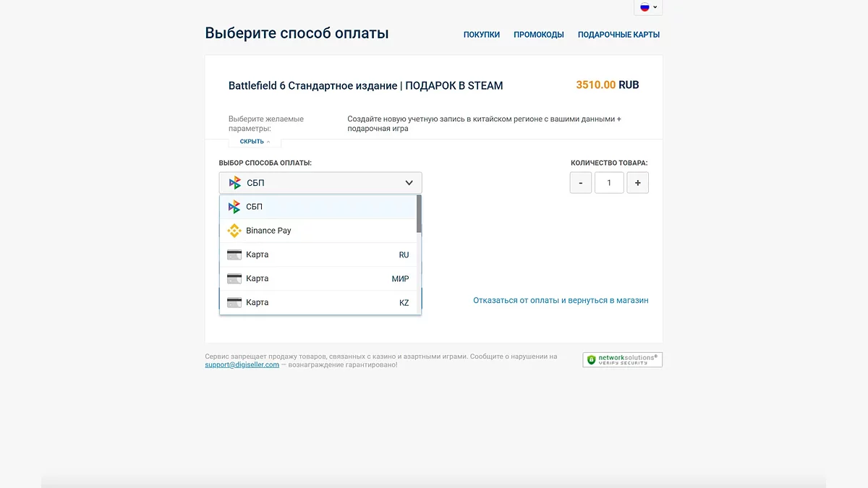This screenshot has height=488, width=868.
Task: Click the card icon next to Карта KZ
Action: [234, 302]
